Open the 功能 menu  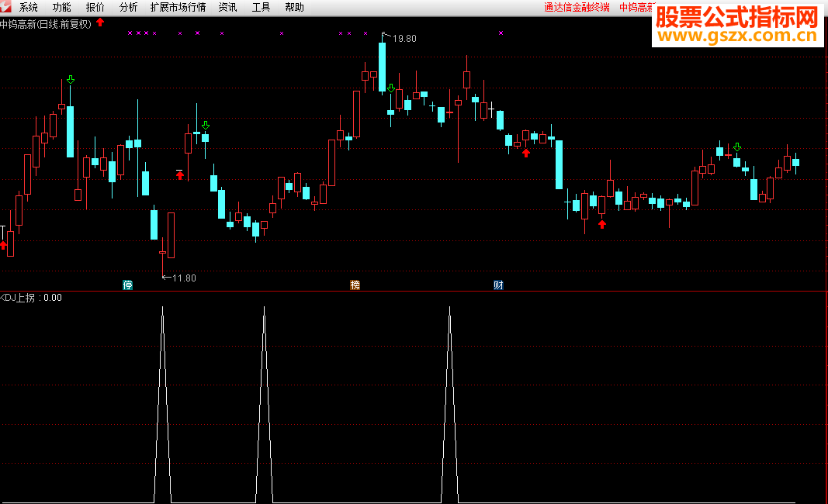(x=62, y=8)
